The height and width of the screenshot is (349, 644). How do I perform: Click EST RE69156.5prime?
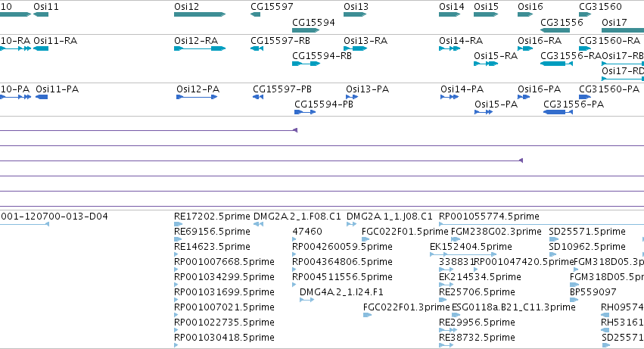point(178,239)
